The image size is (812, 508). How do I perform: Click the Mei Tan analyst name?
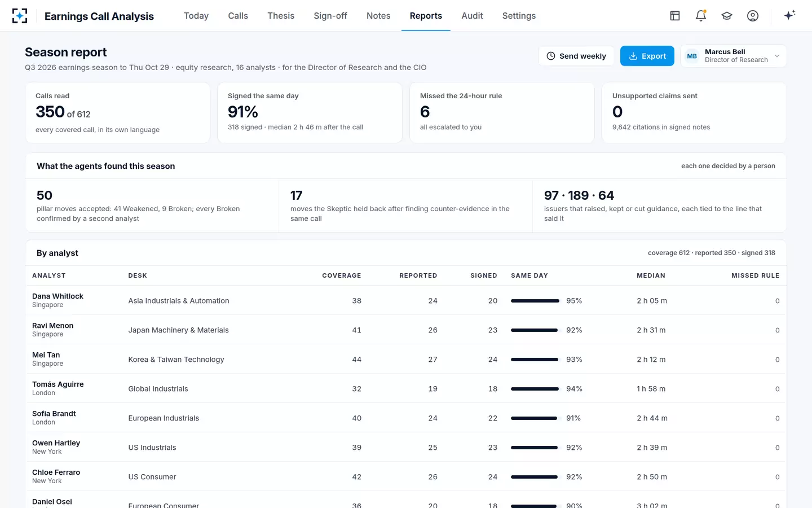[46, 355]
